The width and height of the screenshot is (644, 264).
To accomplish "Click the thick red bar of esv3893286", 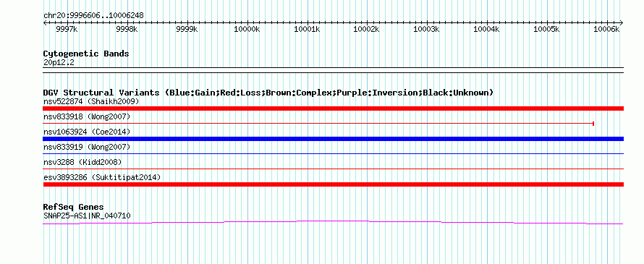I will (333, 184).
